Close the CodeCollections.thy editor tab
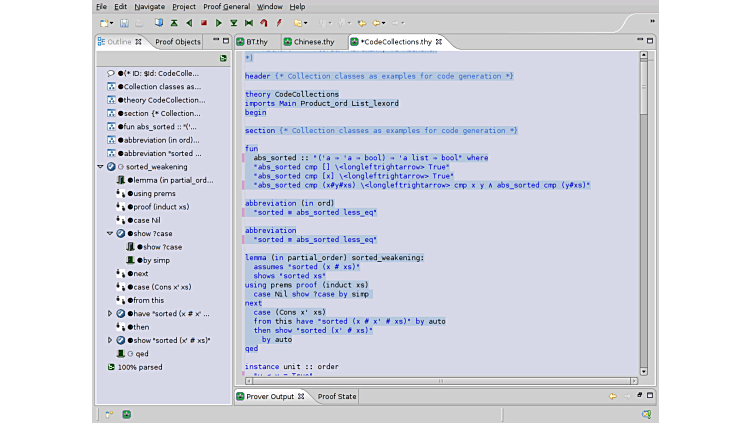Screen dimensions: 752x423 [x=439, y=42]
